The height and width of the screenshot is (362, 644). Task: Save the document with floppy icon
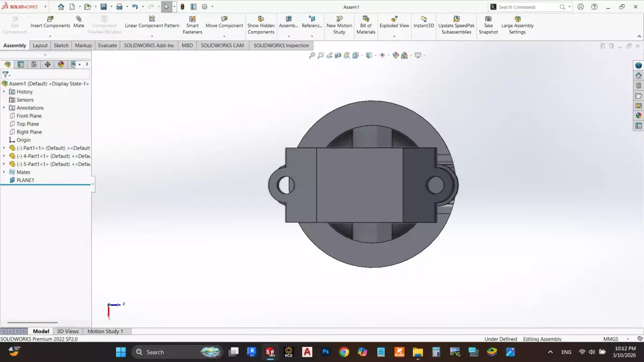pos(104,7)
